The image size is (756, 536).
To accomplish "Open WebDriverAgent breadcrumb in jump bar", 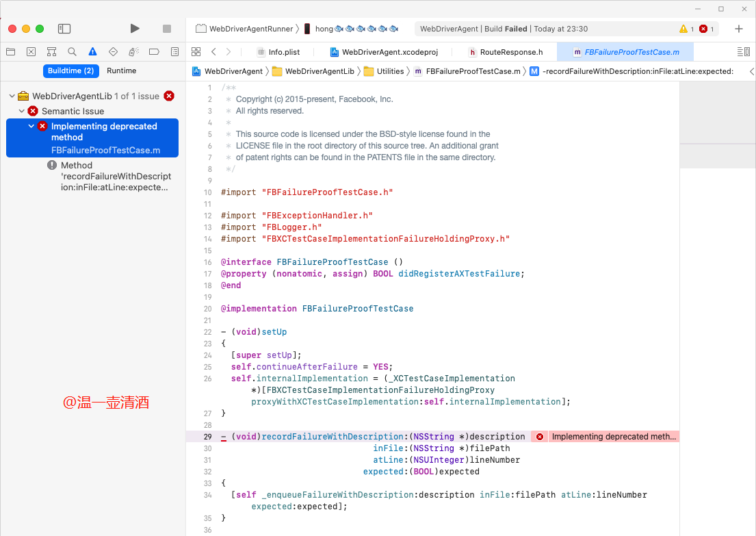I will [228, 71].
